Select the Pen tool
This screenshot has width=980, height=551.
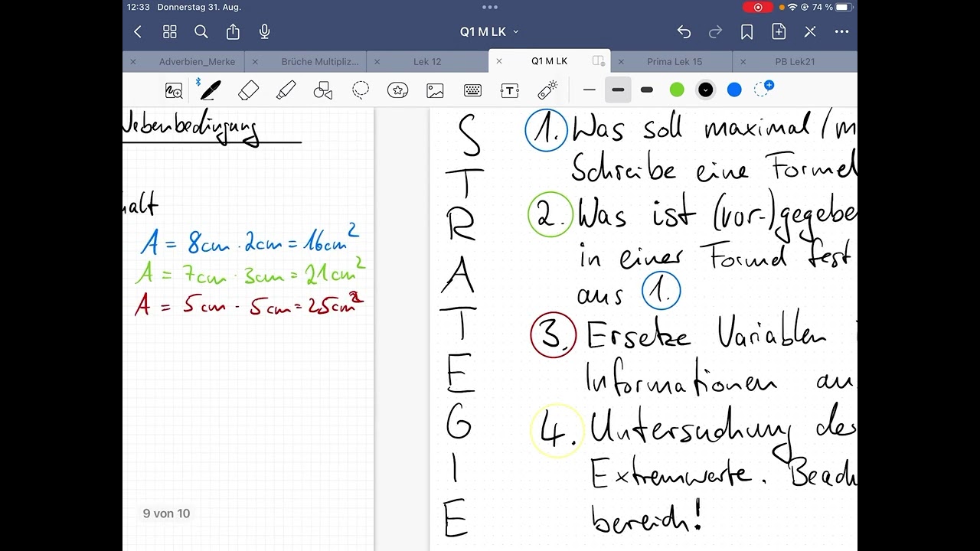click(210, 90)
